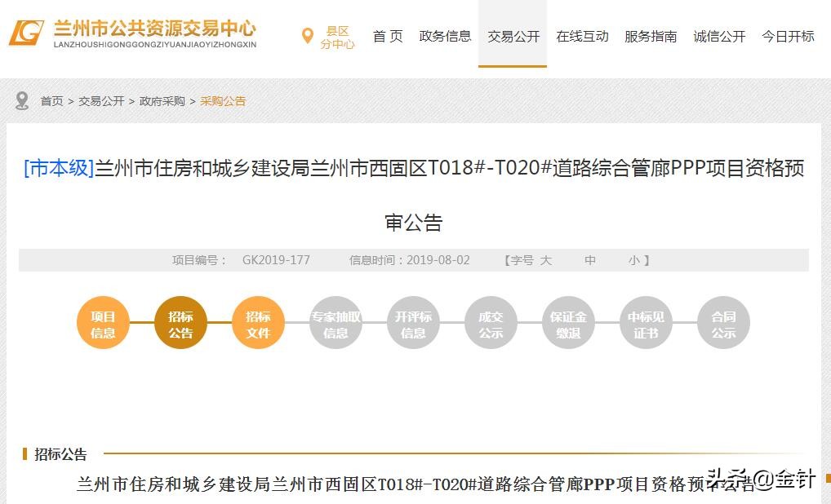Open the 县区分中心 selector
Screen dimensions: 831x504
[x=338, y=36]
